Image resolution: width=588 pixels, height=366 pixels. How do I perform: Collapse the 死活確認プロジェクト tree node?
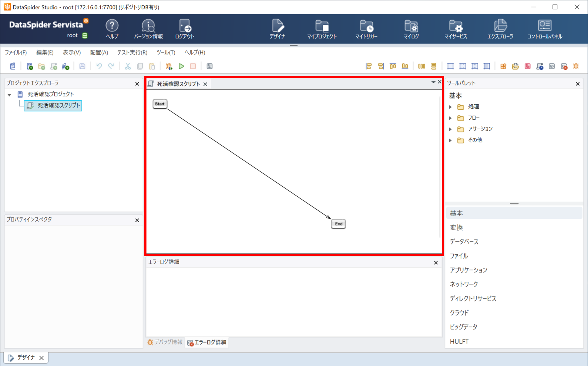(10, 95)
